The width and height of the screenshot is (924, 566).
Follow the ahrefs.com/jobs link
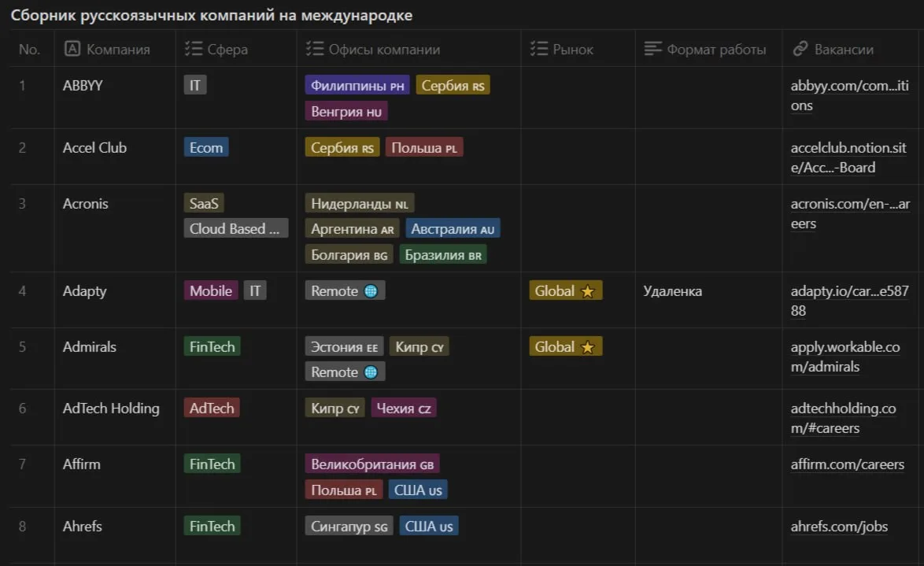839,527
